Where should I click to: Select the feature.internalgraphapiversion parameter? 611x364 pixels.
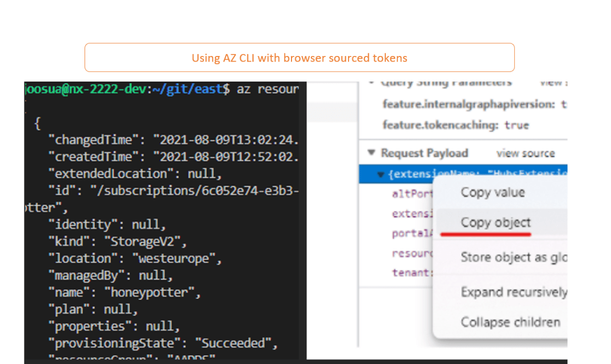pyautogui.click(x=450, y=104)
